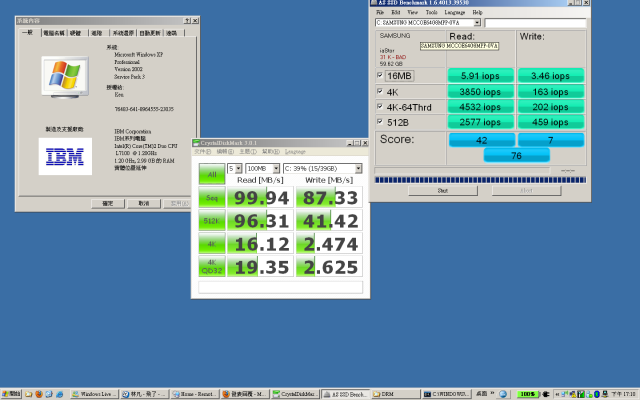Viewport: 640px width, 400px height.
Task: Click the Seq write result 87.33
Action: [329, 198]
